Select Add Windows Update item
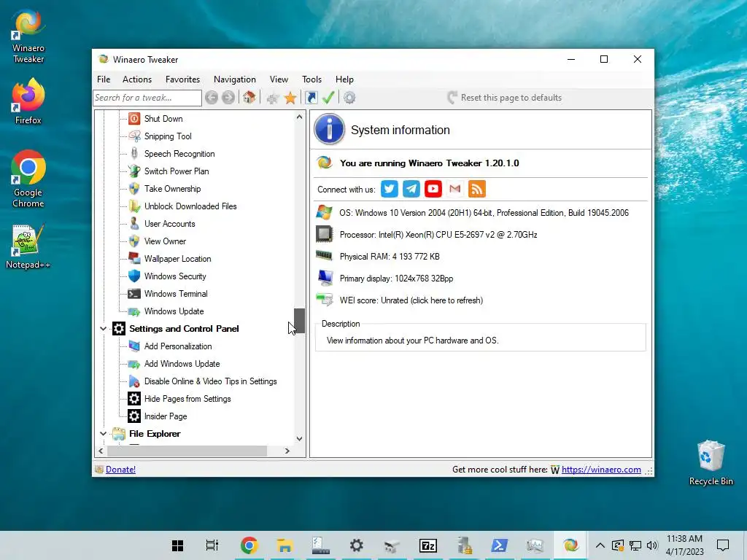747x560 pixels. click(182, 364)
